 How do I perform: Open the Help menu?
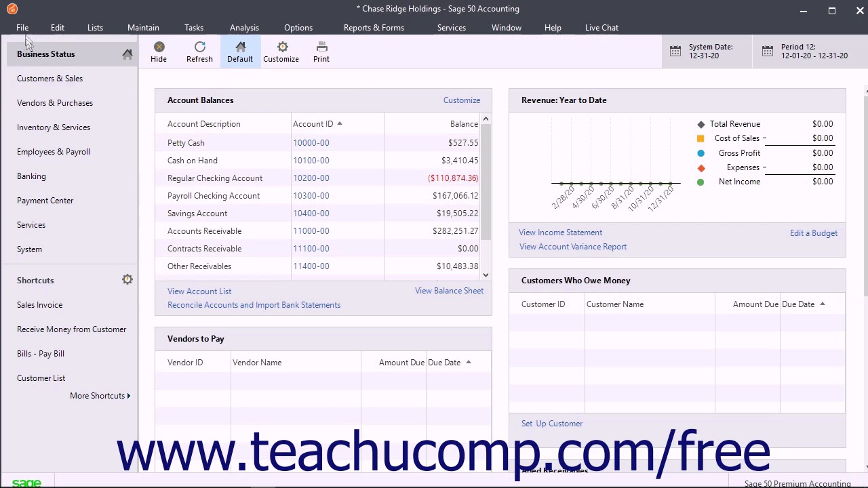[553, 28]
